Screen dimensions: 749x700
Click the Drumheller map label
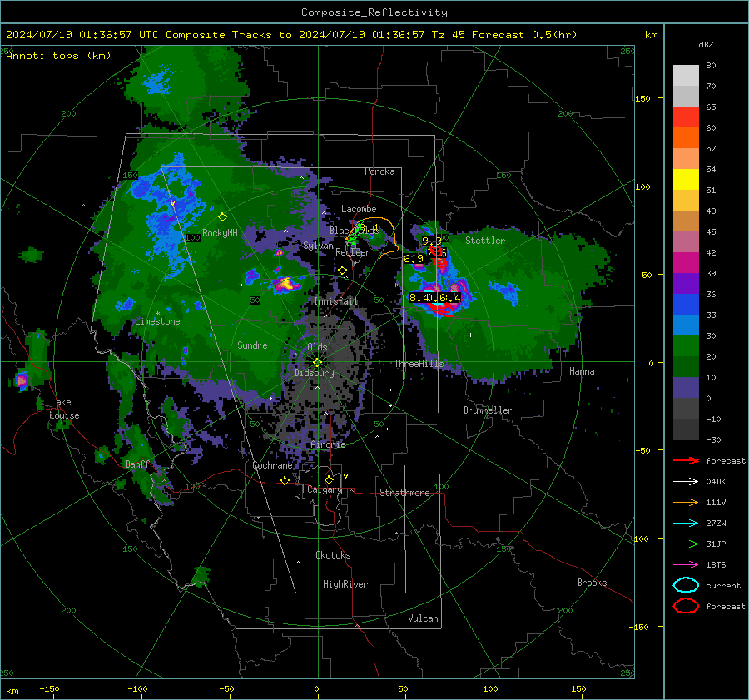488,410
